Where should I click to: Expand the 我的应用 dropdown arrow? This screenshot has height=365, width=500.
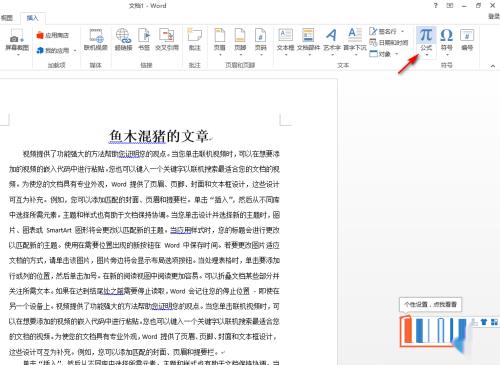click(75, 51)
